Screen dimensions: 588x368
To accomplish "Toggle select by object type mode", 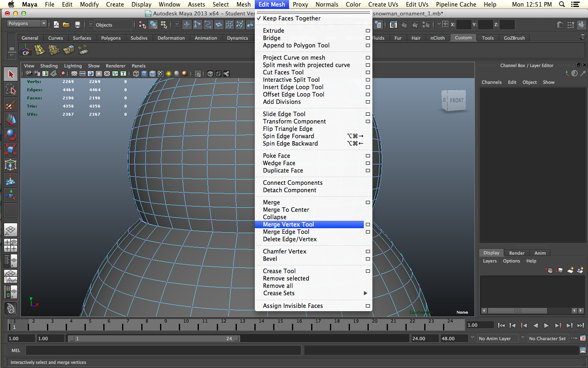I will [x=153, y=25].
